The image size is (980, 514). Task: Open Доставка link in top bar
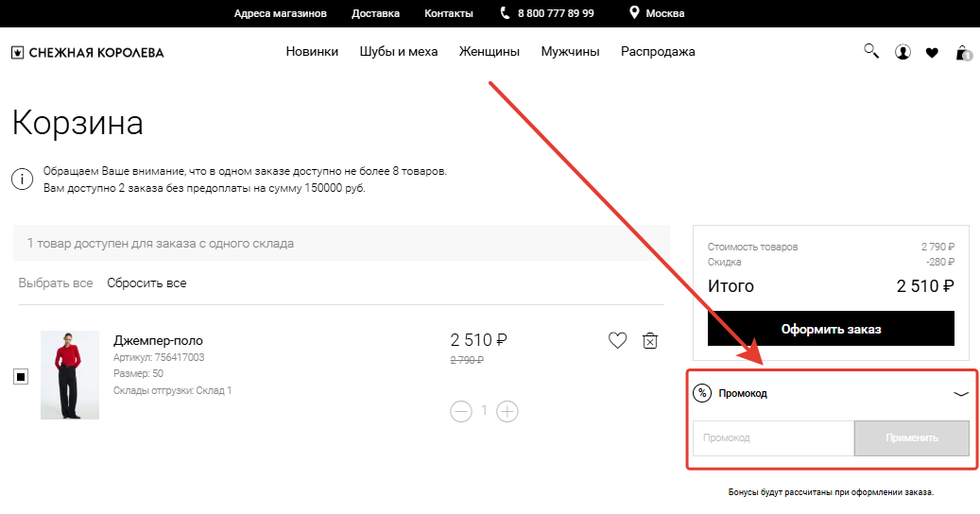375,13
